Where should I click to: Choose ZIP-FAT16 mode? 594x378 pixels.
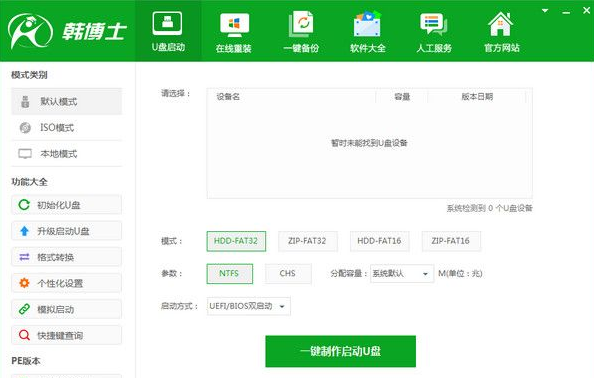[x=451, y=241]
